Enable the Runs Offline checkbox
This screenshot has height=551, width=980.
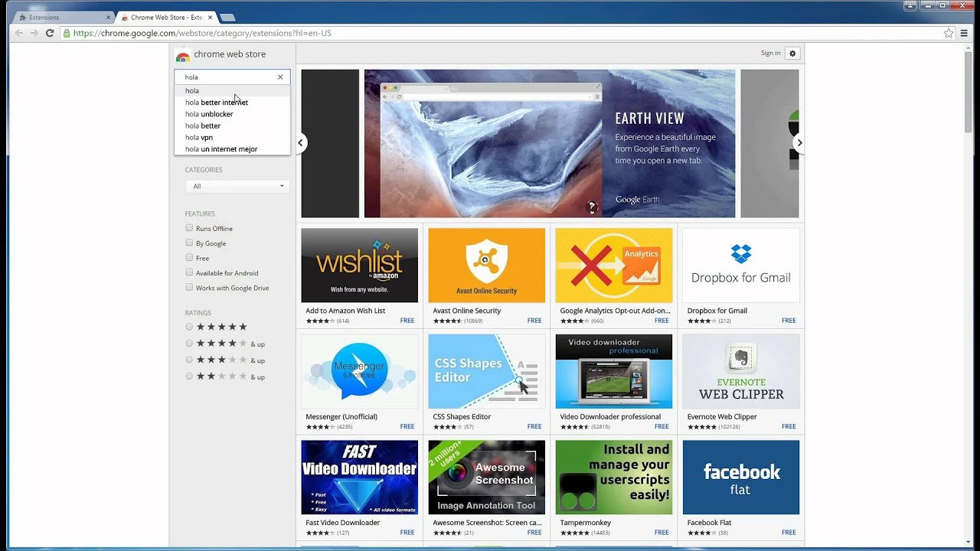[189, 228]
